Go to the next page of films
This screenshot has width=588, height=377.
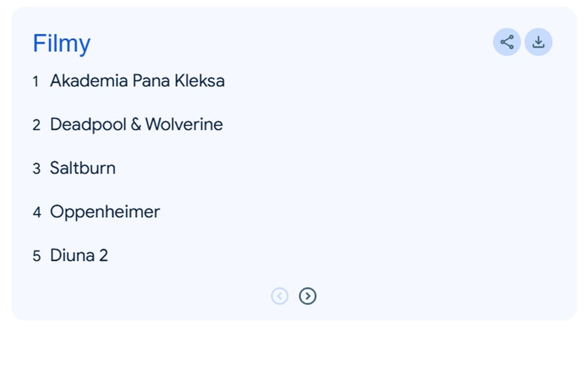(307, 296)
